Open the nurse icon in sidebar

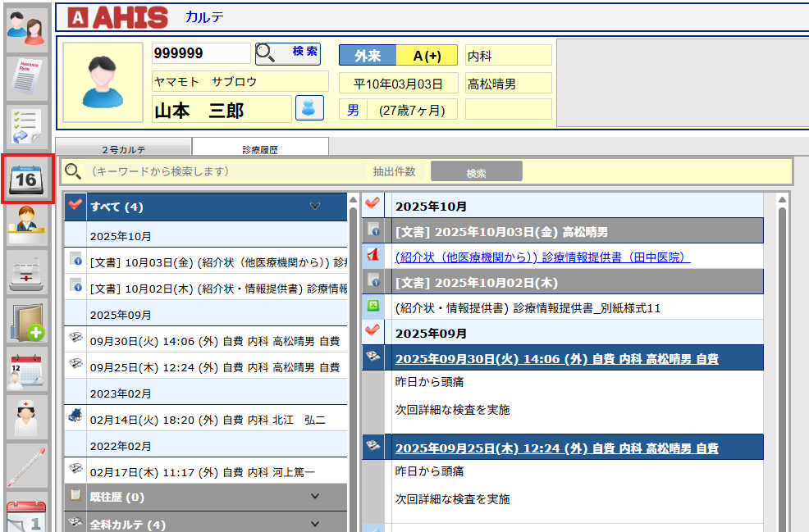[x=26, y=416]
